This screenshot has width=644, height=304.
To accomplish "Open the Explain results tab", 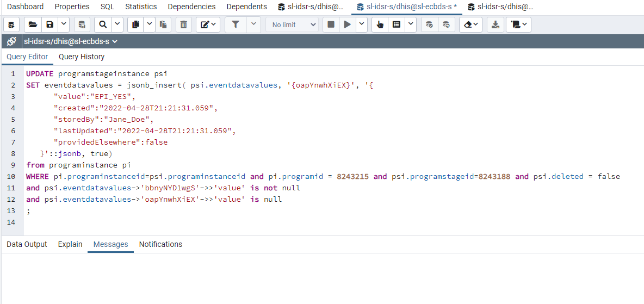I will click(x=70, y=244).
